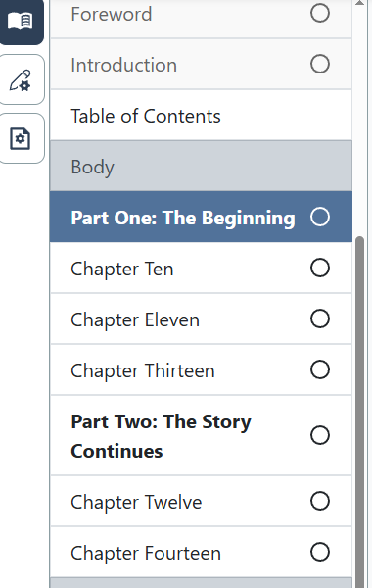
Task: Toggle the circle next to Foreword
Action: click(x=320, y=13)
